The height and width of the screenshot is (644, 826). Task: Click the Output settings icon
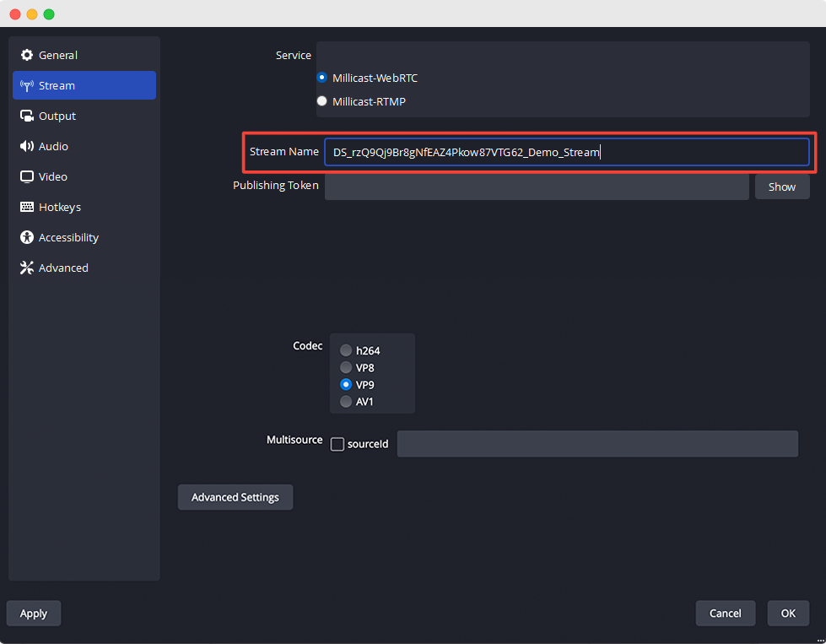[x=27, y=116]
